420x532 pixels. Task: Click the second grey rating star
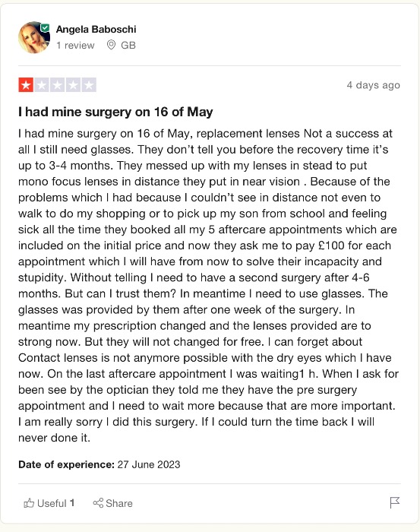tap(42, 85)
